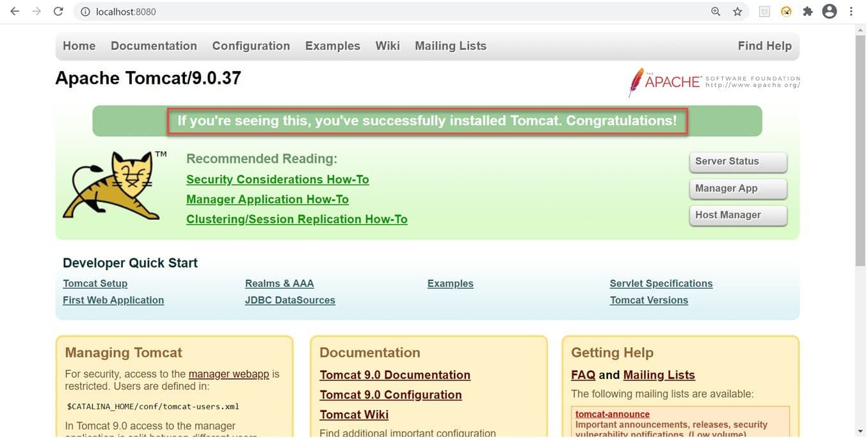Open Find Help in navigation bar

[765, 46]
